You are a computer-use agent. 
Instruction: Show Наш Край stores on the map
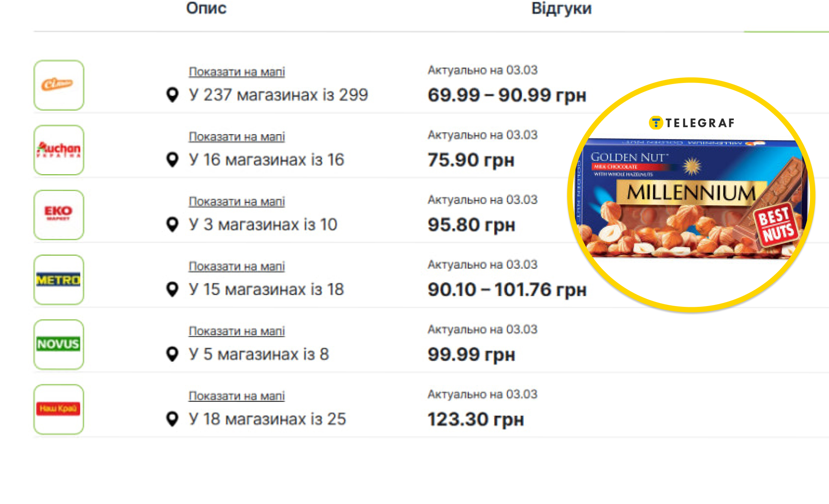tap(237, 395)
